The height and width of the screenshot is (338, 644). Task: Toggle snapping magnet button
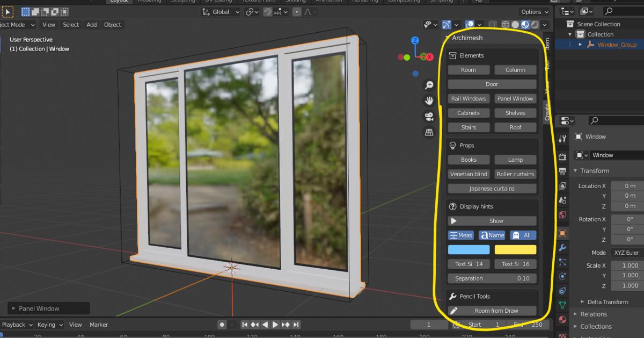click(267, 12)
